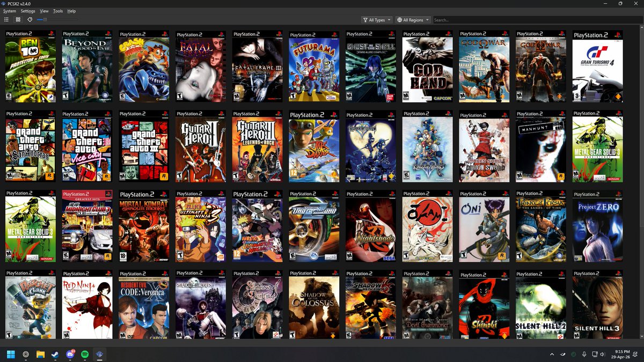
Task: Open the Help menu
Action: click(x=71, y=11)
